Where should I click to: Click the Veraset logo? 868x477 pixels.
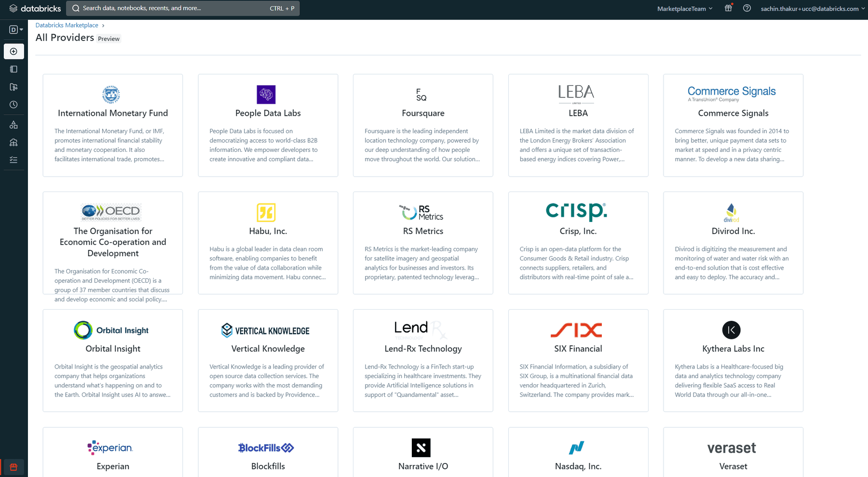732,448
